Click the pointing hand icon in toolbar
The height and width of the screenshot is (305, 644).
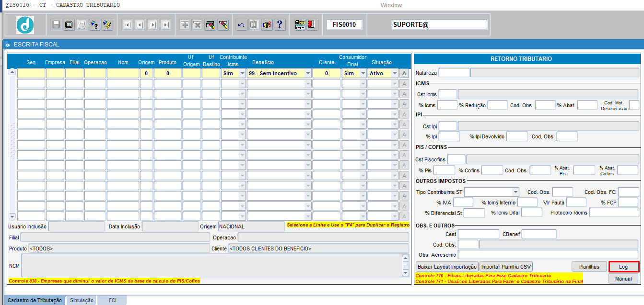point(267,25)
